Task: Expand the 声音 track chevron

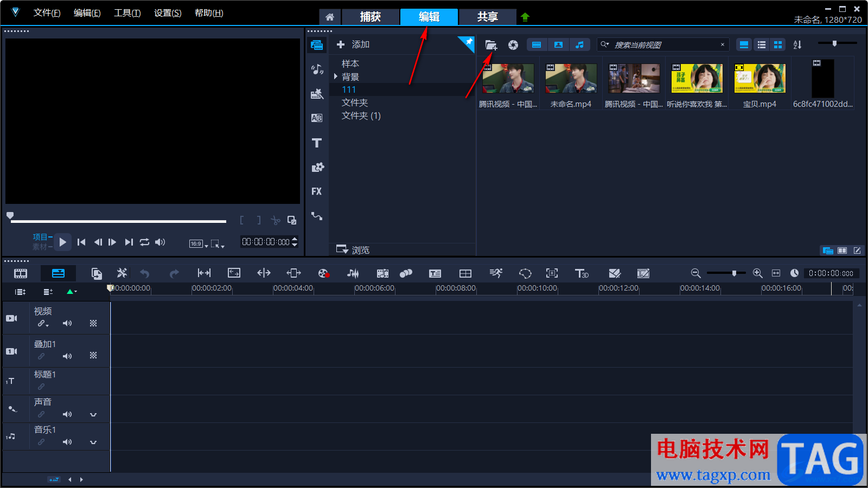Action: 93,415
